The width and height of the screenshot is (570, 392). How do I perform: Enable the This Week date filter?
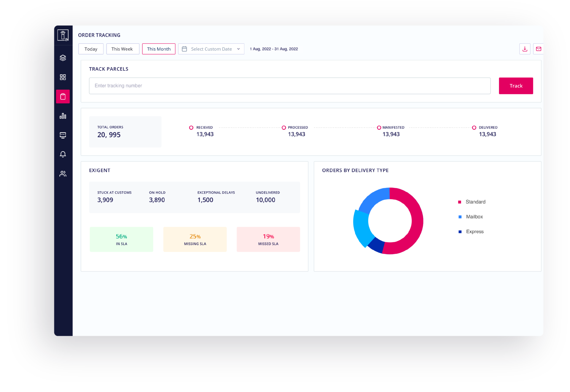click(x=123, y=49)
